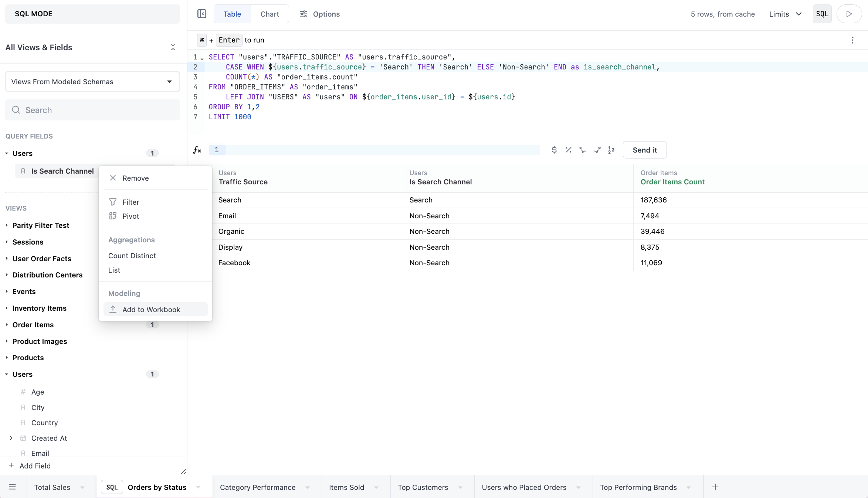Viewport: 868px width, 498px height.
Task: Click the fields Search input box
Action: click(92, 110)
